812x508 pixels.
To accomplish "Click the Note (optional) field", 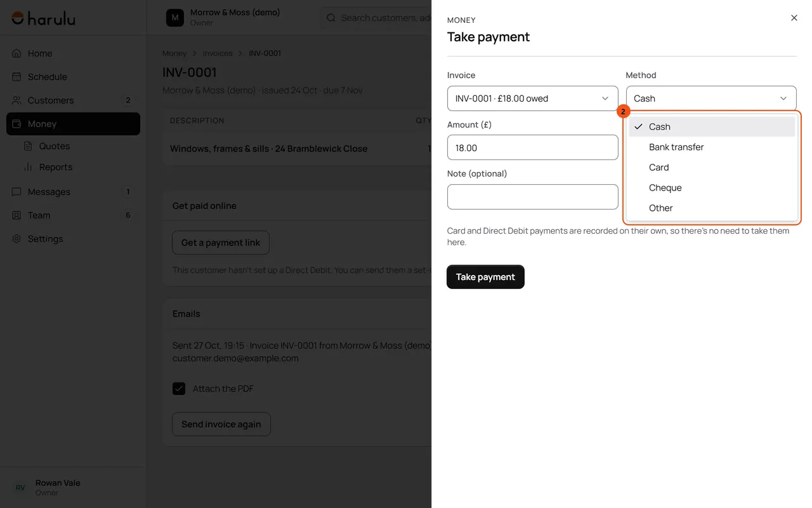I will click(533, 197).
